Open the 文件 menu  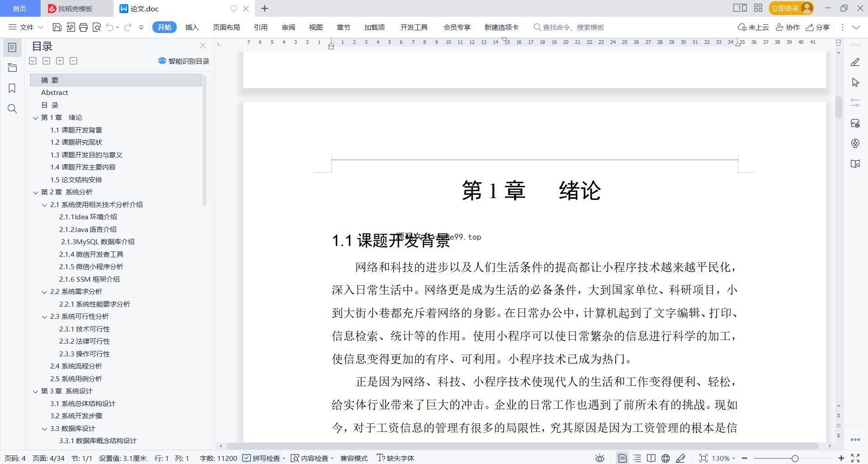click(x=26, y=27)
